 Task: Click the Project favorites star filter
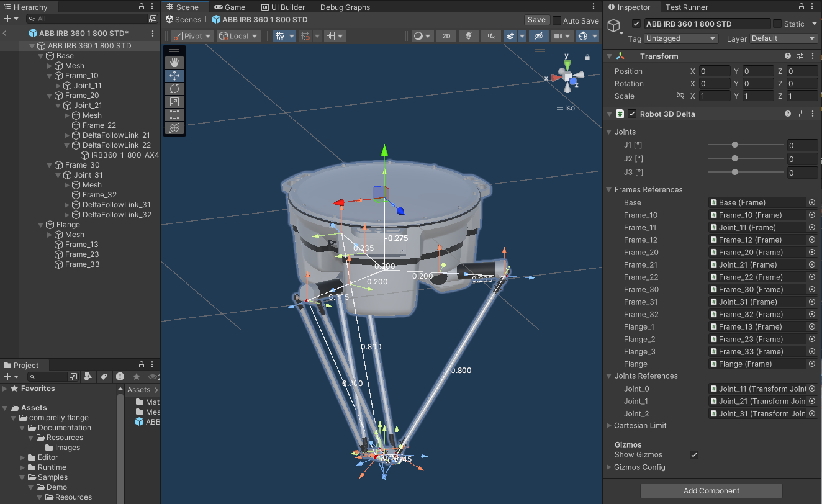(136, 376)
